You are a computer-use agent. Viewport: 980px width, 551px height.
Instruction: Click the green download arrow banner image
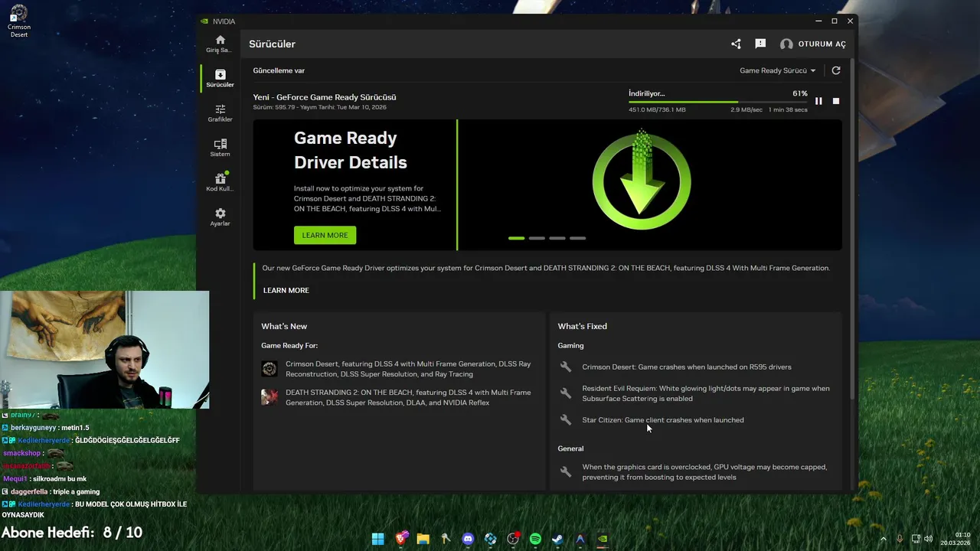[x=642, y=181]
